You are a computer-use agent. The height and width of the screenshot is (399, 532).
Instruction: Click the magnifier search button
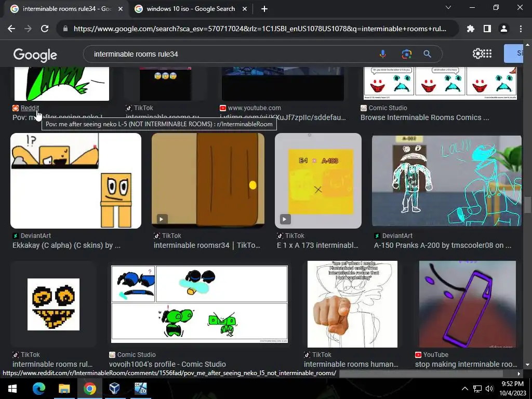[x=427, y=54]
